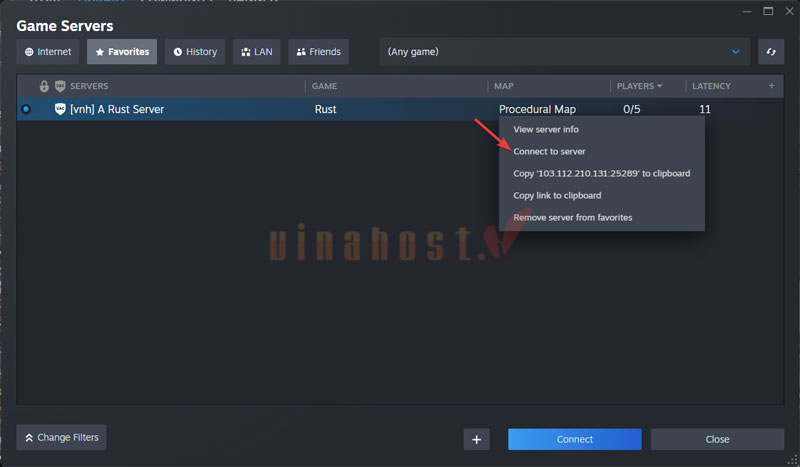This screenshot has width=800, height=467.
Task: Click the plus icon to add a column
Action: [x=771, y=86]
